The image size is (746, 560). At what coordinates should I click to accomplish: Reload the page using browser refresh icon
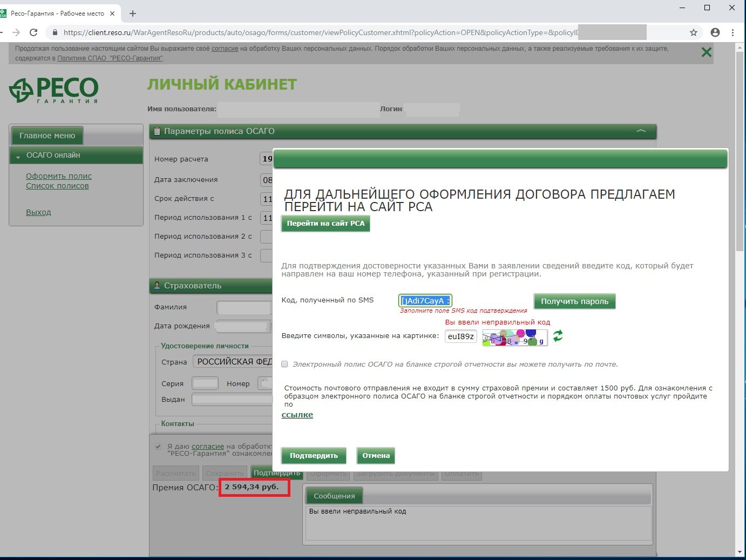point(33,32)
